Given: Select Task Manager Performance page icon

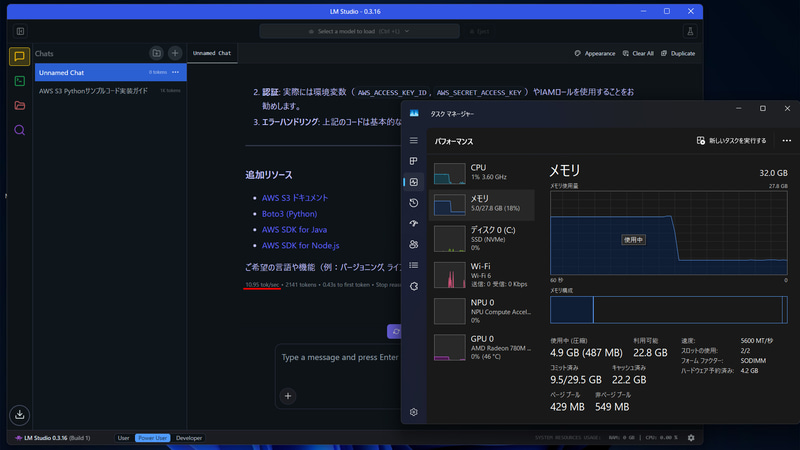Looking at the screenshot, I should point(414,182).
